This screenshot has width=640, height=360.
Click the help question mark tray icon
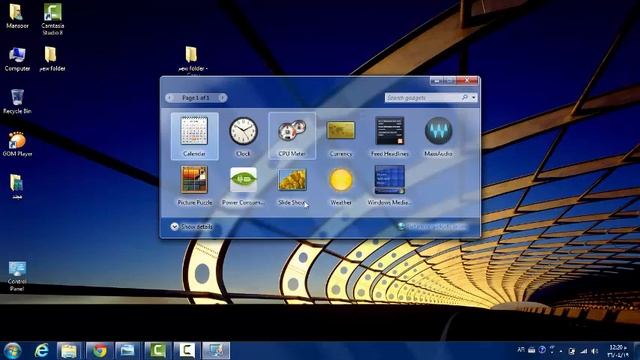click(542, 350)
